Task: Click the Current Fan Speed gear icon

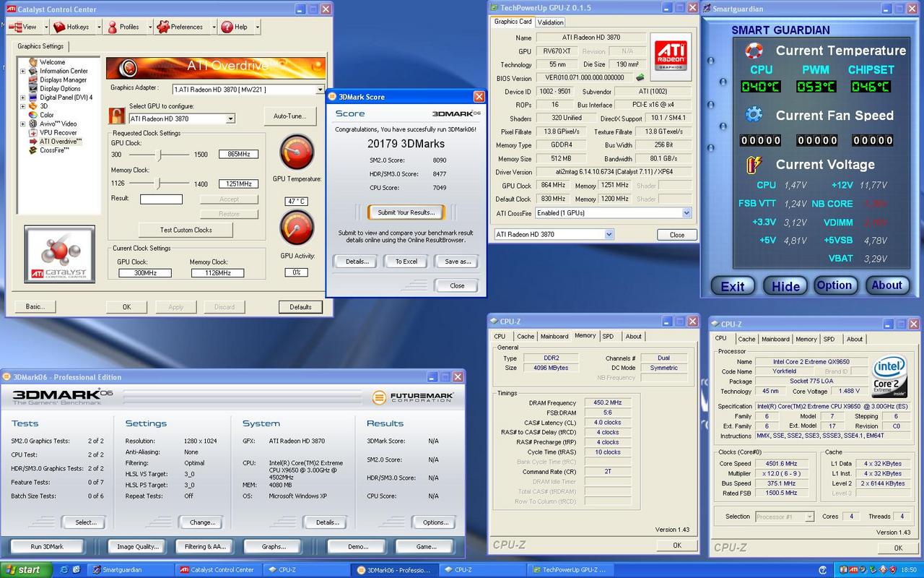Action: click(754, 115)
